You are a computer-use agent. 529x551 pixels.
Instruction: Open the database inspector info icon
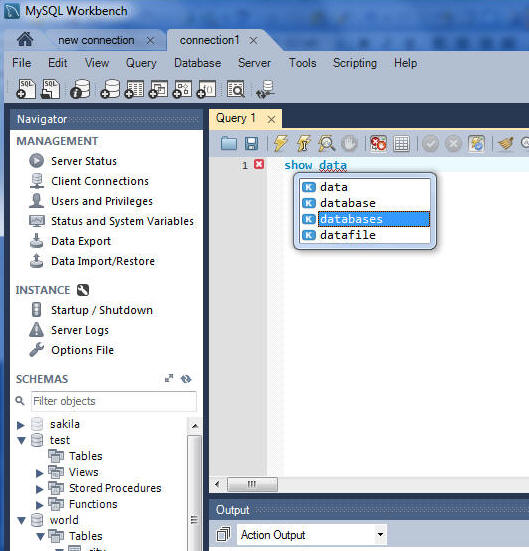pyautogui.click(x=80, y=89)
